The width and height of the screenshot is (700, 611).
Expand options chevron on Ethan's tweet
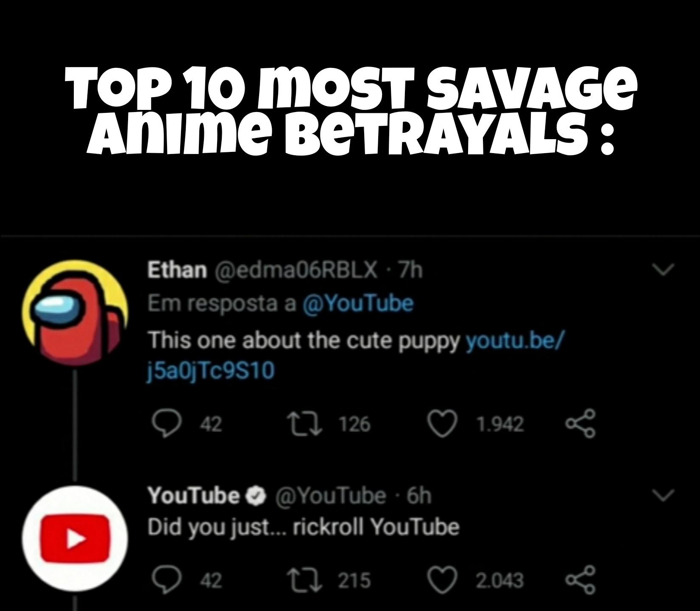click(663, 269)
